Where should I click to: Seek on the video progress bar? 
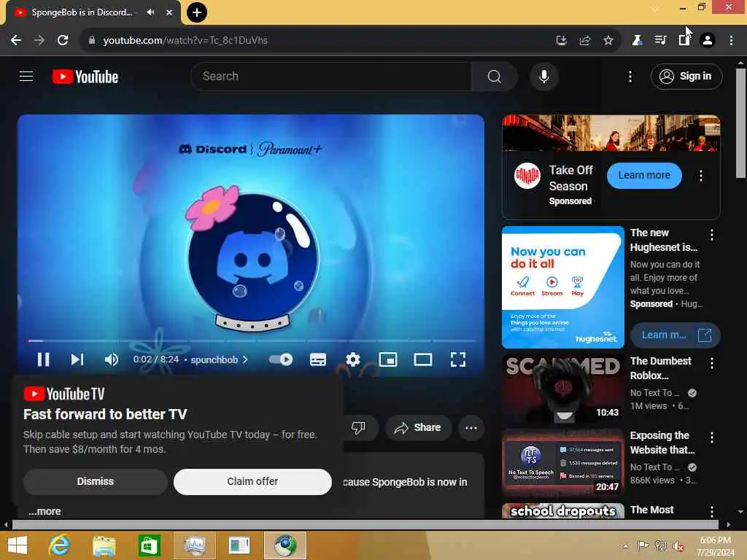[x=251, y=341]
